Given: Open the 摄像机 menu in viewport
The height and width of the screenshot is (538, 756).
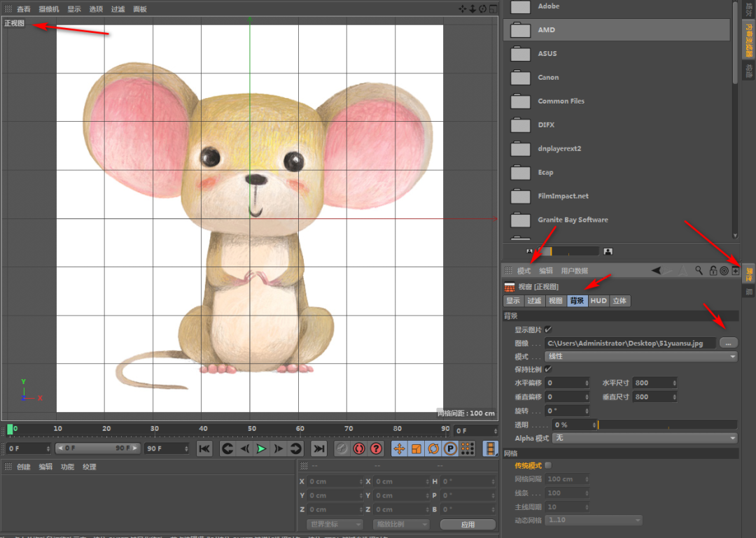Looking at the screenshot, I should tap(49, 9).
